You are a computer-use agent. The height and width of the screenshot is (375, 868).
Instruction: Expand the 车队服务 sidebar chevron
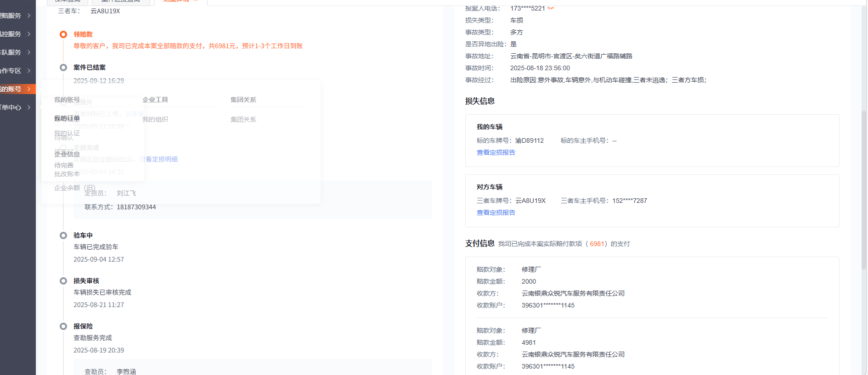coord(29,52)
